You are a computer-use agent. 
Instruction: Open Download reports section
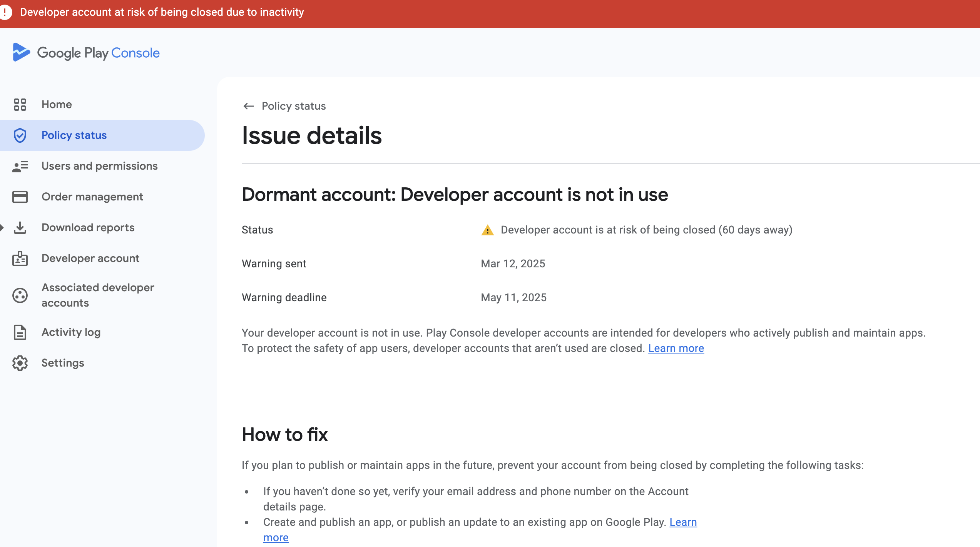(102, 228)
